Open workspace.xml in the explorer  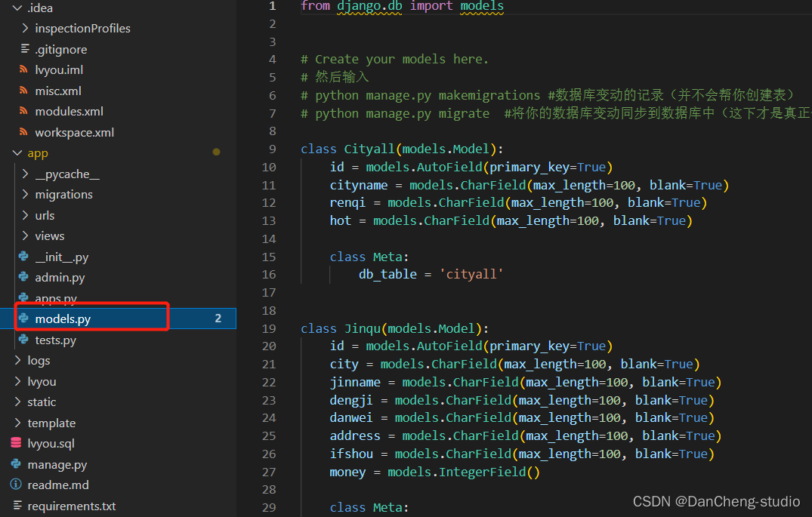pos(75,133)
